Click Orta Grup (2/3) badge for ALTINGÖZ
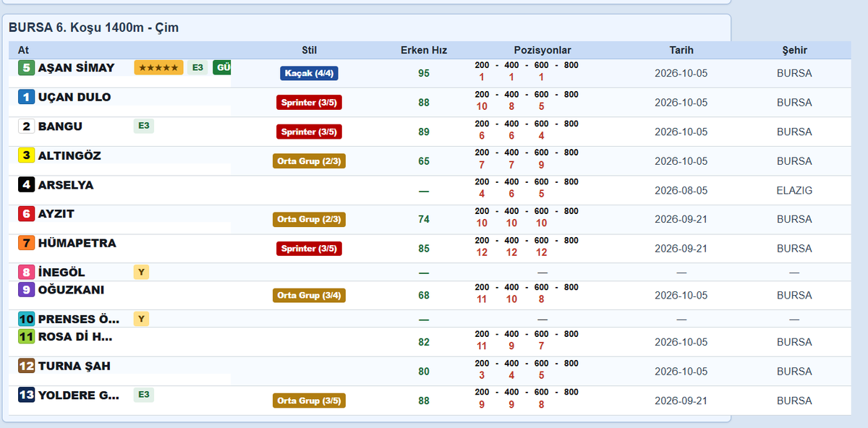 (x=309, y=161)
